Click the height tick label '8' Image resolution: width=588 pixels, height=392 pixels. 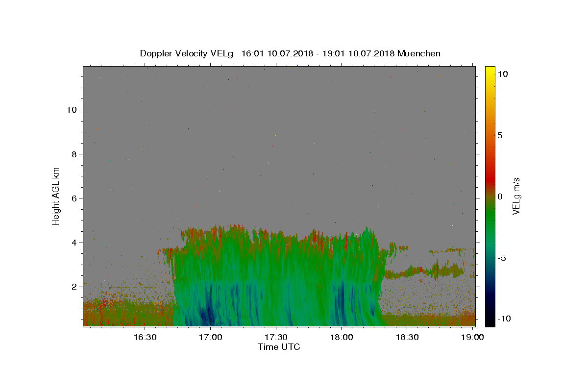pos(74,154)
